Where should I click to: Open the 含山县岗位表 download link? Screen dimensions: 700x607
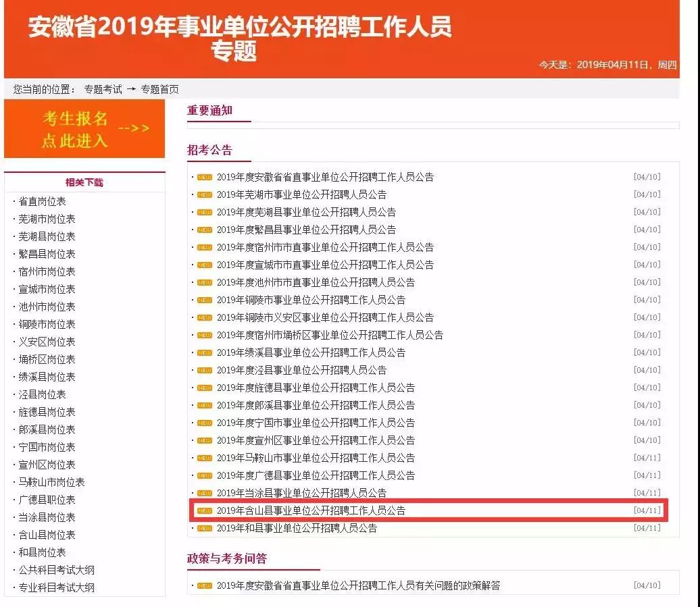tap(47, 535)
